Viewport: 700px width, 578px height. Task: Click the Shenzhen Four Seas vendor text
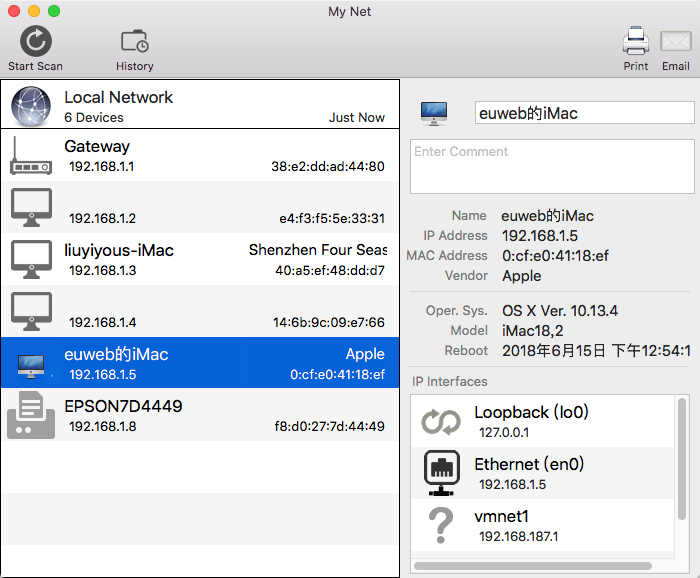[318, 250]
